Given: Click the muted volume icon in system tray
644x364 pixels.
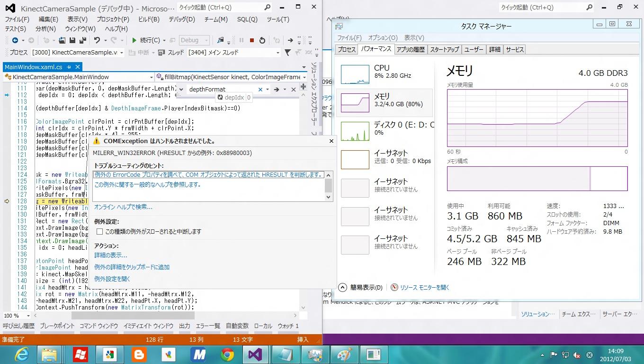Looking at the screenshot, I should (577, 355).
